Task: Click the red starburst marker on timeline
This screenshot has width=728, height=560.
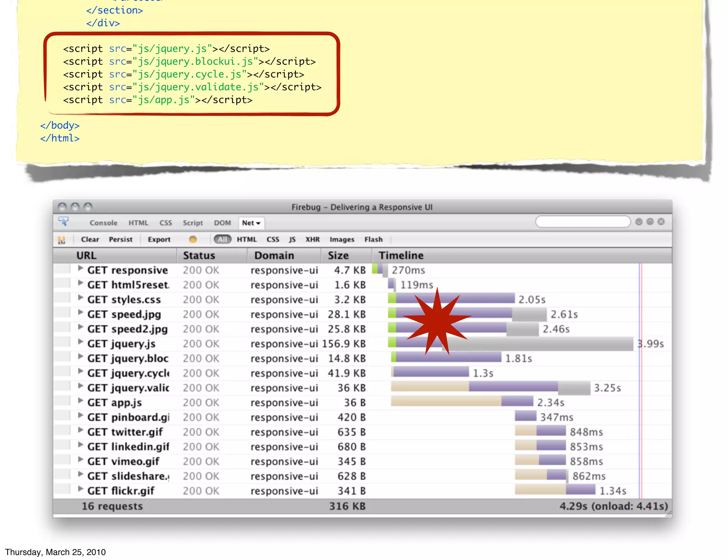Action: (x=438, y=322)
